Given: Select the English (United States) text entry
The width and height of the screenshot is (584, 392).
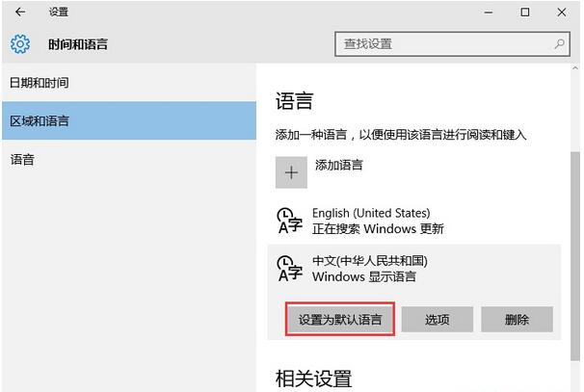Looking at the screenshot, I should click(x=371, y=213).
